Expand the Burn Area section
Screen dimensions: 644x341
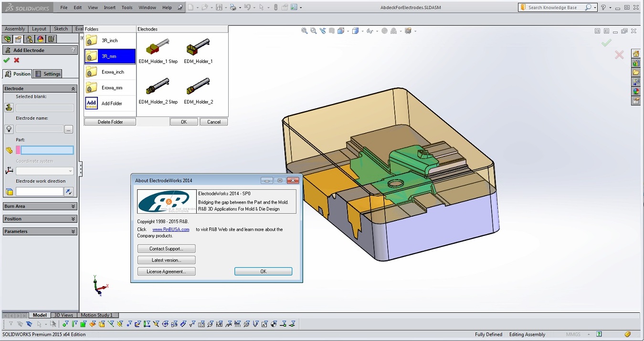(73, 207)
